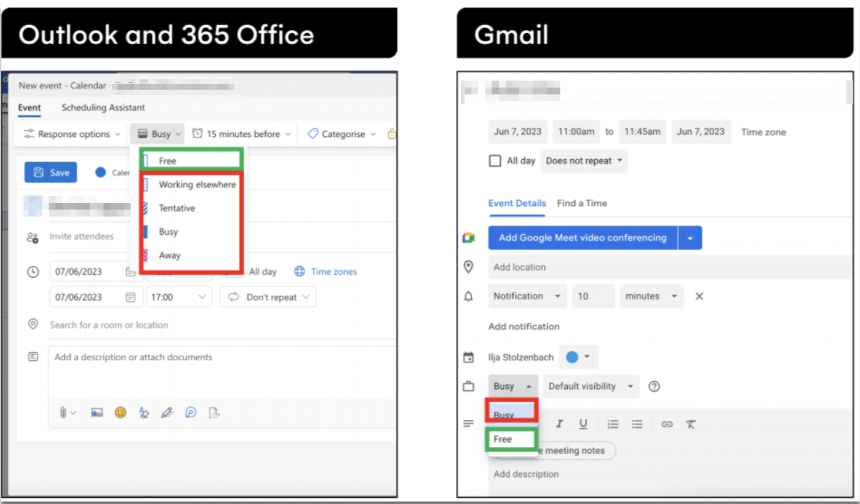Click Add notification in Gmail
This screenshot has height=504, width=860.
pyautogui.click(x=524, y=326)
